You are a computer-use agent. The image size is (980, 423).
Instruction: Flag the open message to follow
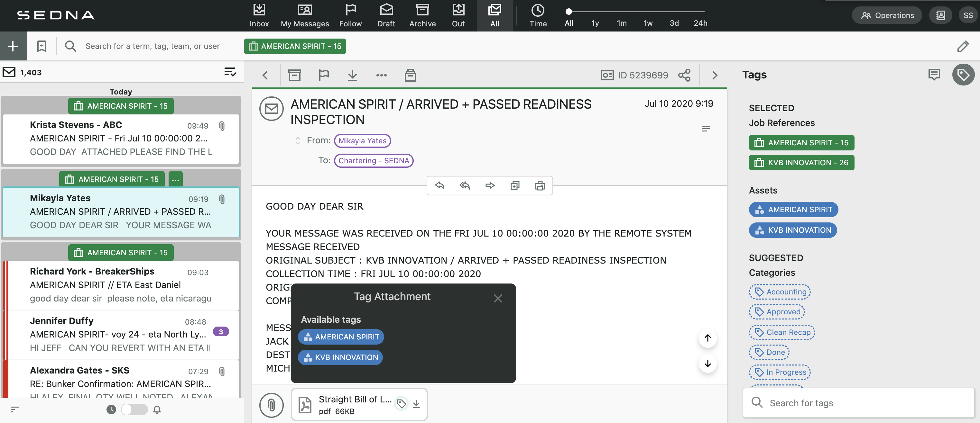(323, 75)
